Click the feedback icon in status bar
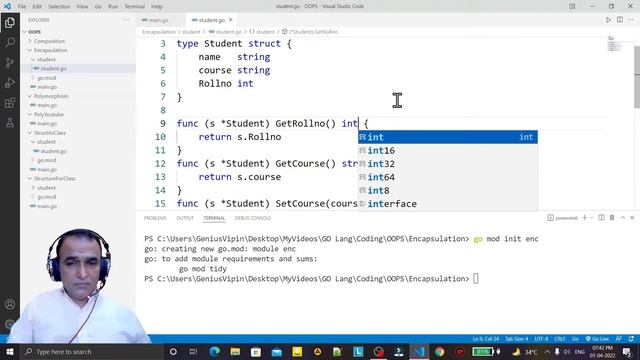 [619, 339]
